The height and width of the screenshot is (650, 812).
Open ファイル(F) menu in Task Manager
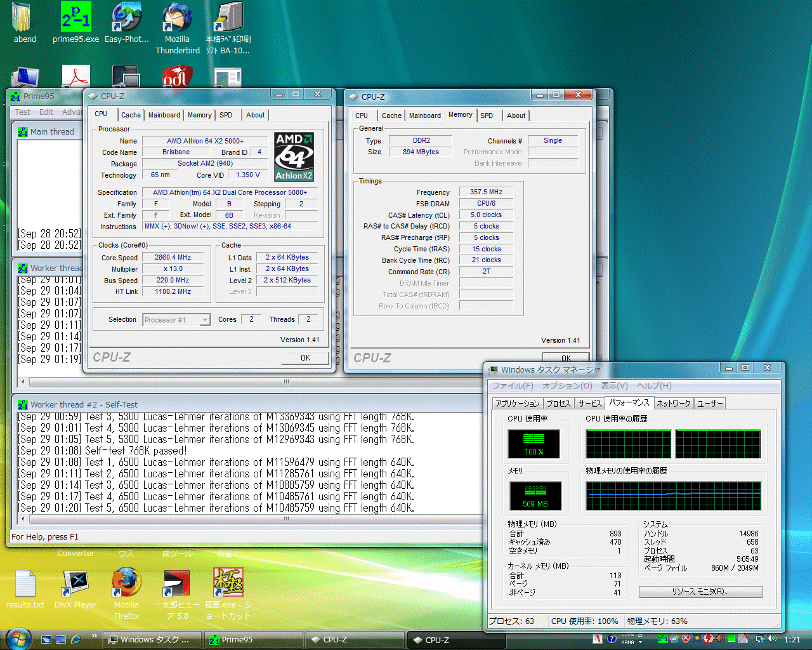point(513,386)
